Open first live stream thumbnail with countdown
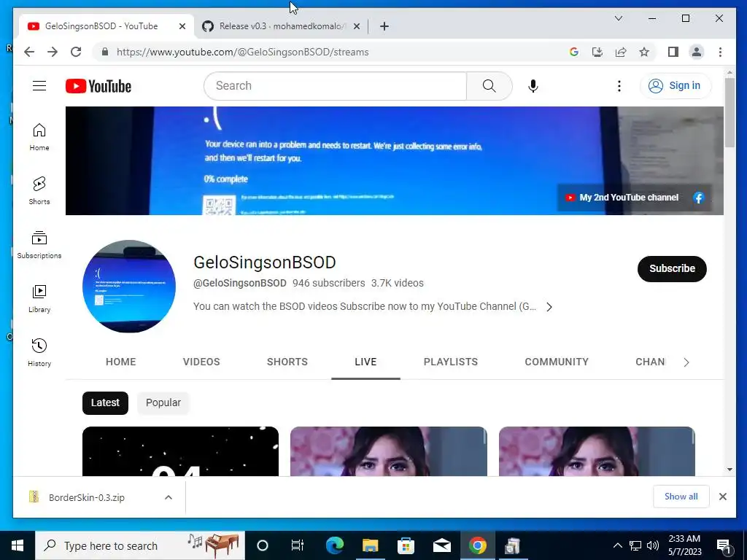 [181, 451]
